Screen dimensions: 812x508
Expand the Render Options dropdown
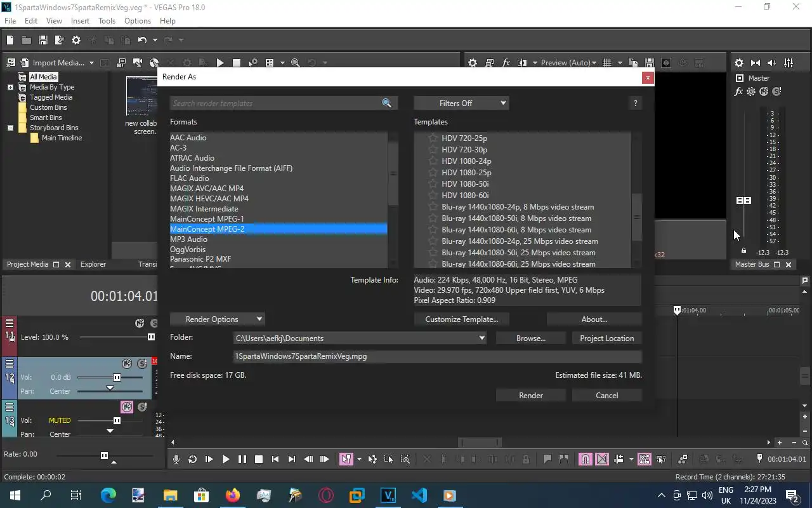click(217, 319)
